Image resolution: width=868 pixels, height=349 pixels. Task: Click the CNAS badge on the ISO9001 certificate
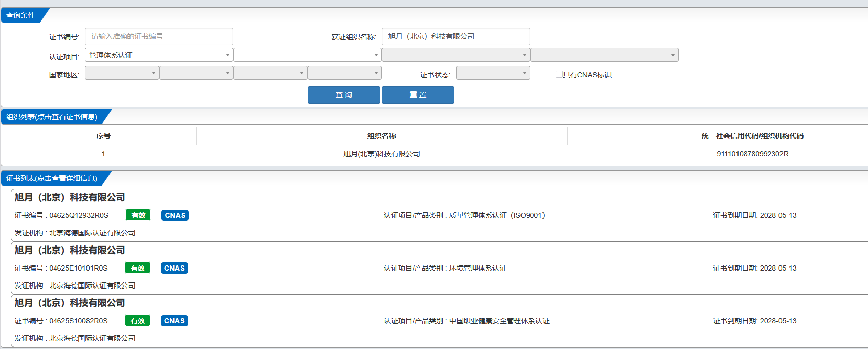(175, 215)
